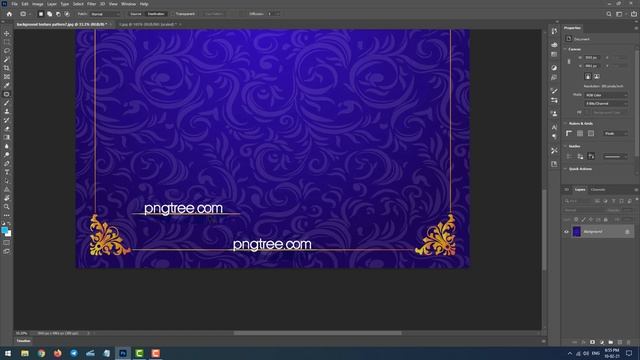
Task: Select the Eyedropper tool
Action: click(x=7, y=85)
